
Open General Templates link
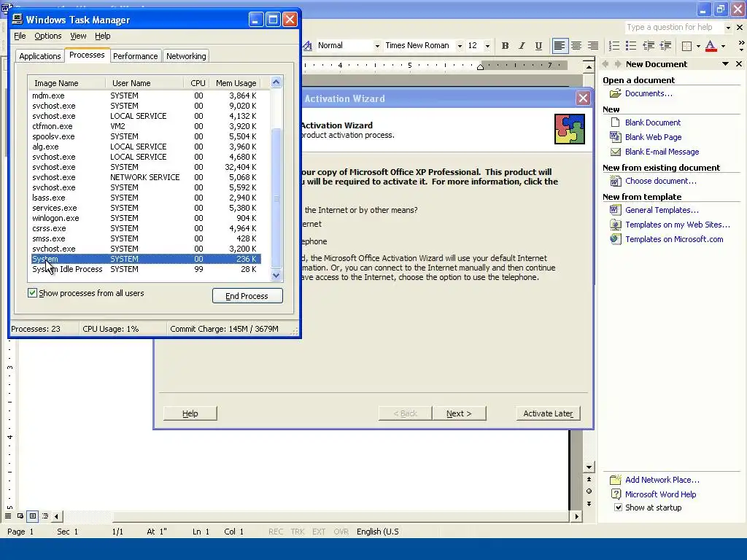click(662, 210)
